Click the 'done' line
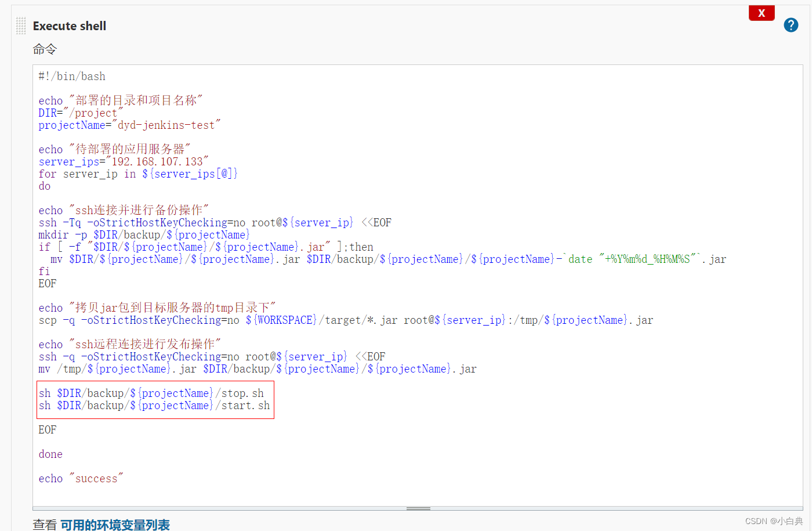The image size is (812, 531). pyautogui.click(x=50, y=454)
